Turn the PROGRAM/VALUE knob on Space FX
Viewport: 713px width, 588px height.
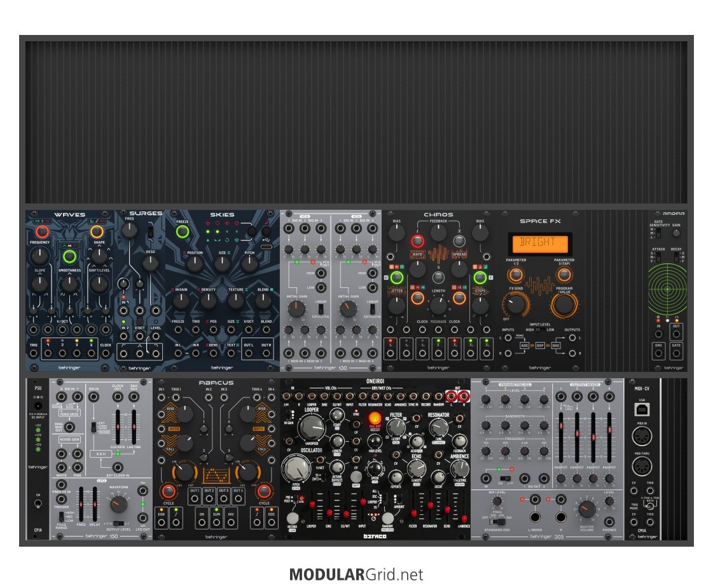coord(564,304)
